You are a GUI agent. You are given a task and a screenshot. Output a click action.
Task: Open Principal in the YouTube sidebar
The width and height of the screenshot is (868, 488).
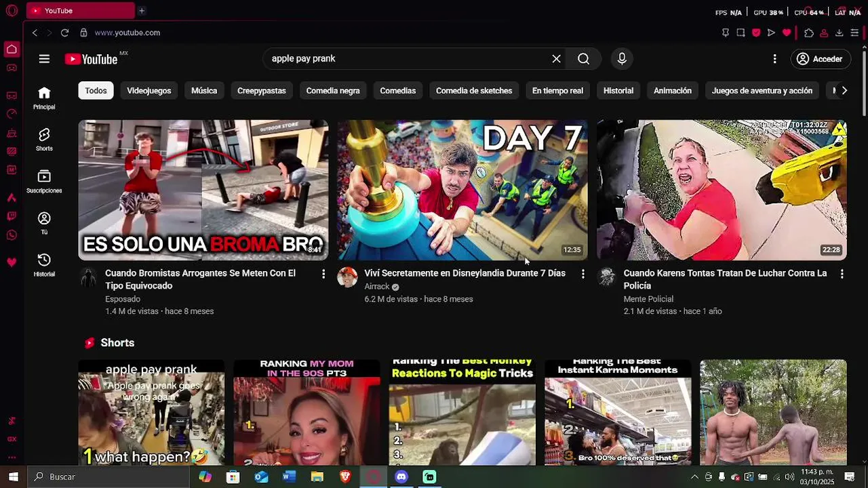(x=44, y=98)
